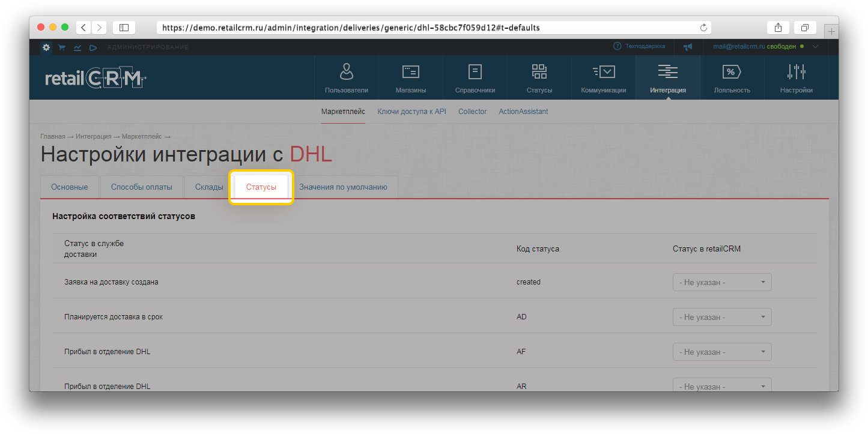This screenshot has width=868, height=434.
Task: Open the shopping cart section icon
Action: (62, 47)
